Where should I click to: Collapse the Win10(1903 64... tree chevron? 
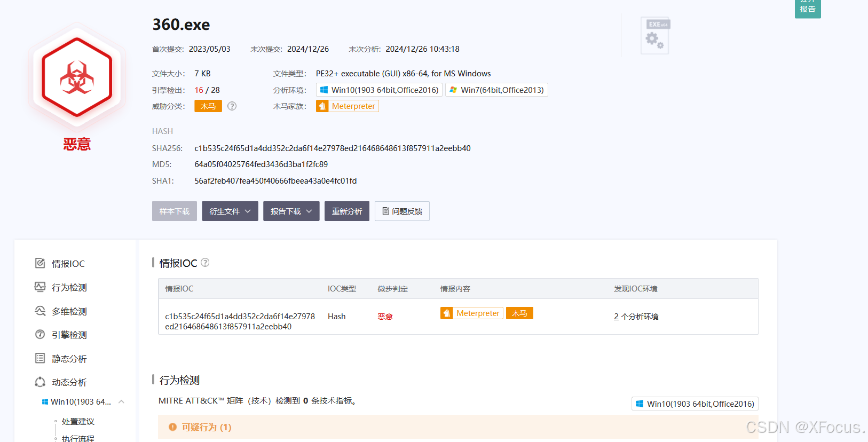[122, 401]
